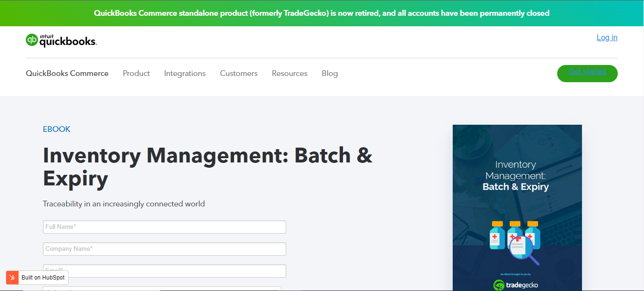Open the Product menu
Viewport: 644px width, 291px height.
pyautogui.click(x=136, y=73)
